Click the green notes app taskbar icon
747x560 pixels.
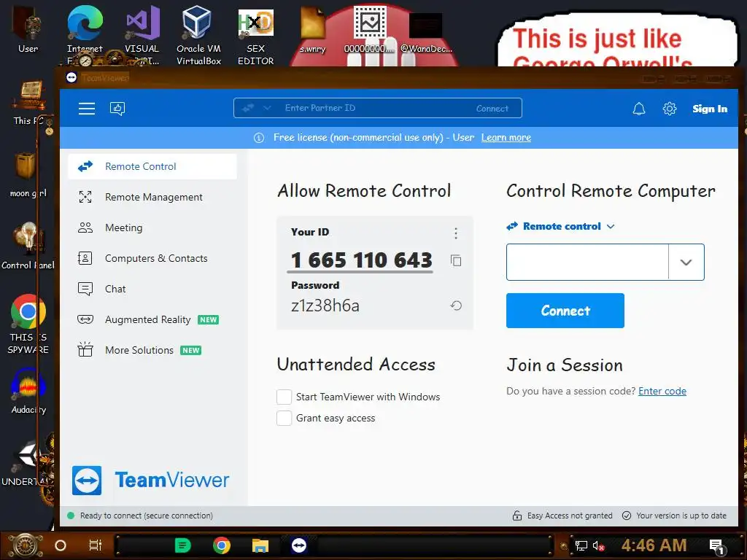tap(182, 545)
